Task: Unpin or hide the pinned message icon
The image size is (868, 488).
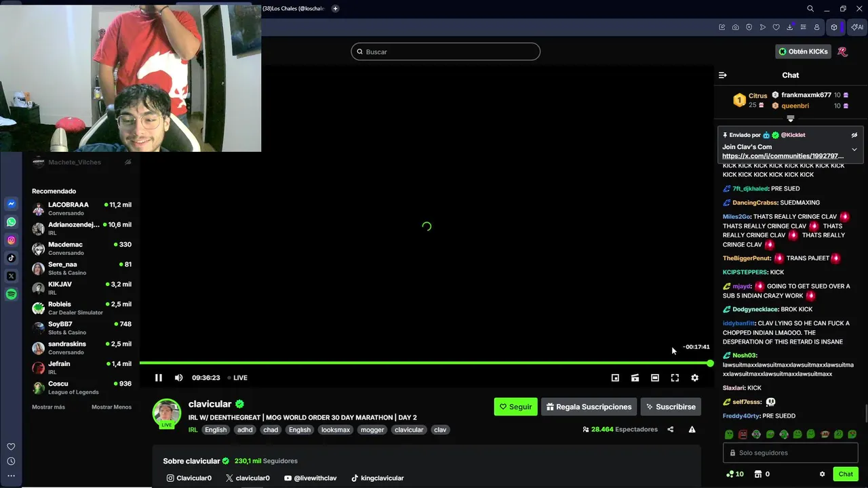Action: 854,135
